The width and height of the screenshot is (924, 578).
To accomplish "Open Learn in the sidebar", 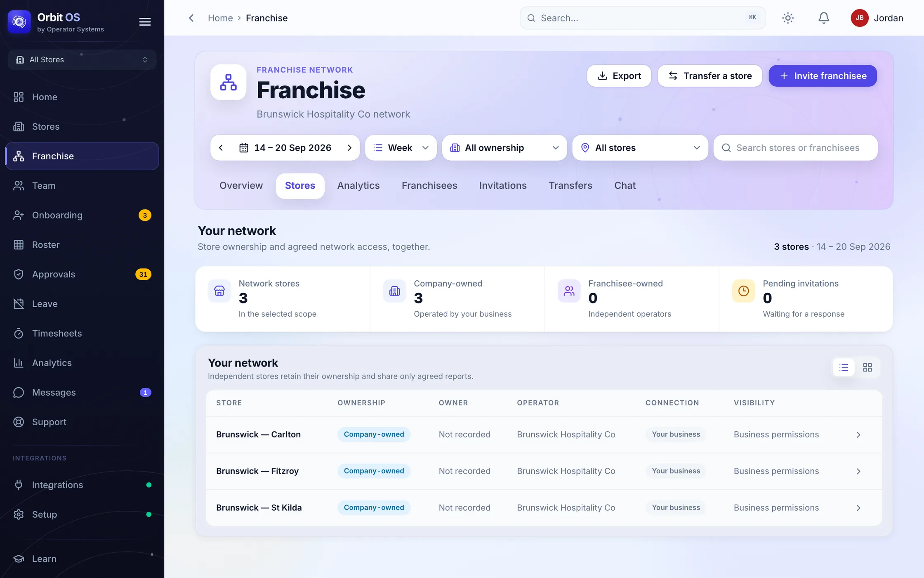I will click(x=82, y=559).
